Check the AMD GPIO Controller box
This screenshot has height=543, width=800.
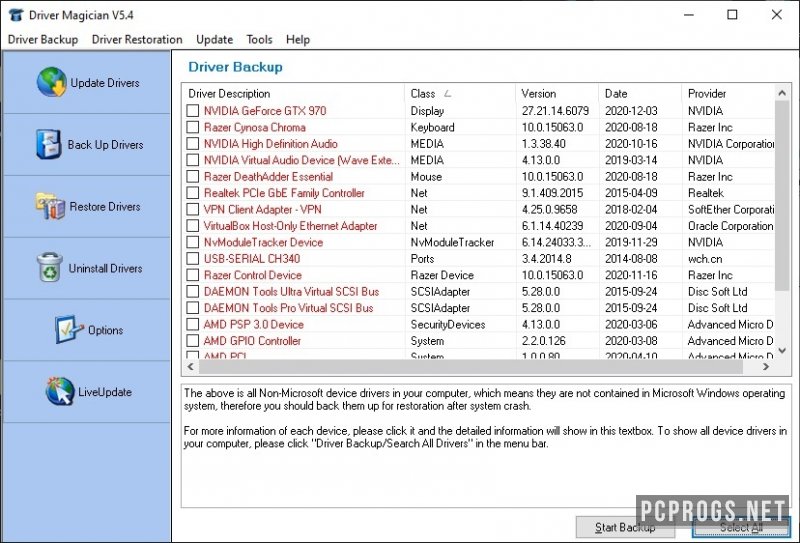click(x=192, y=340)
